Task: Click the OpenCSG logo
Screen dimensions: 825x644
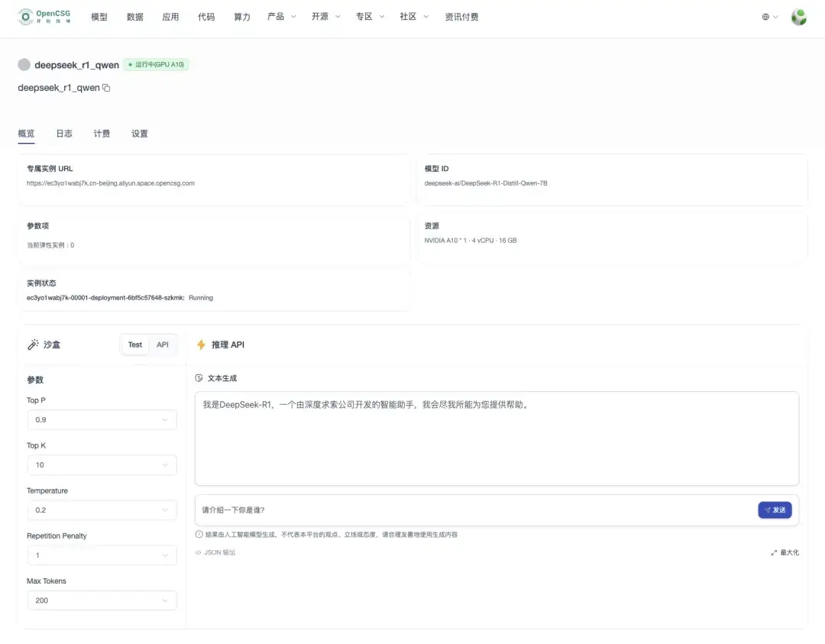Action: click(x=44, y=17)
